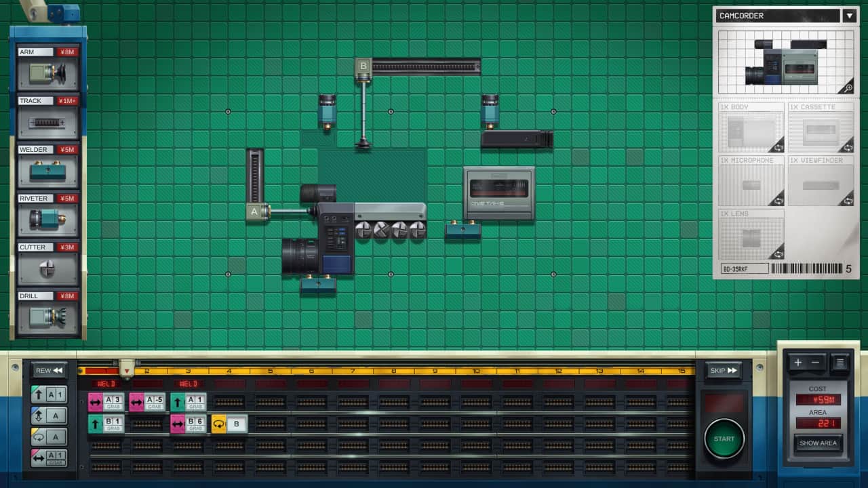
Task: Click the Skip forward button
Action: click(723, 371)
